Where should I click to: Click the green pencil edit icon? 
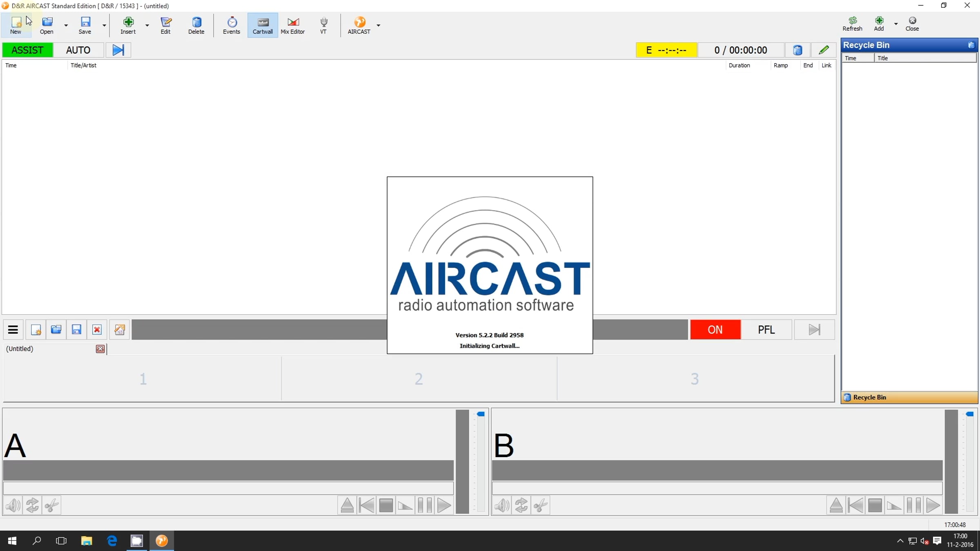(824, 50)
